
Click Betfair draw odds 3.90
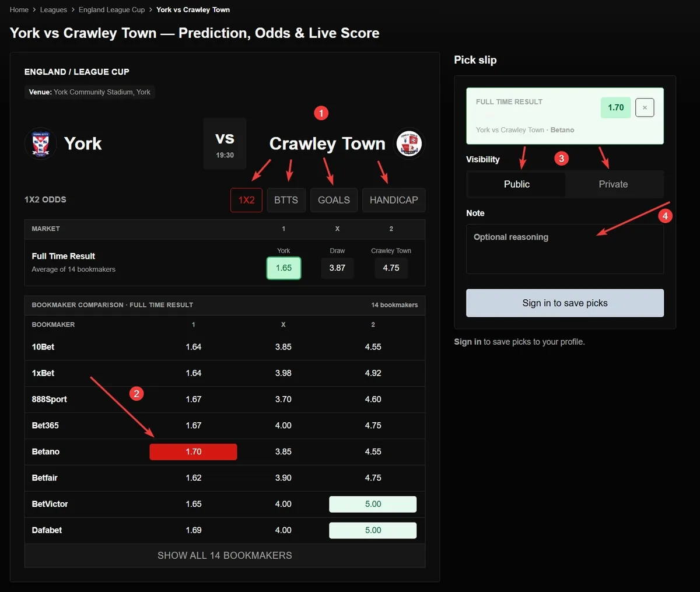283,478
